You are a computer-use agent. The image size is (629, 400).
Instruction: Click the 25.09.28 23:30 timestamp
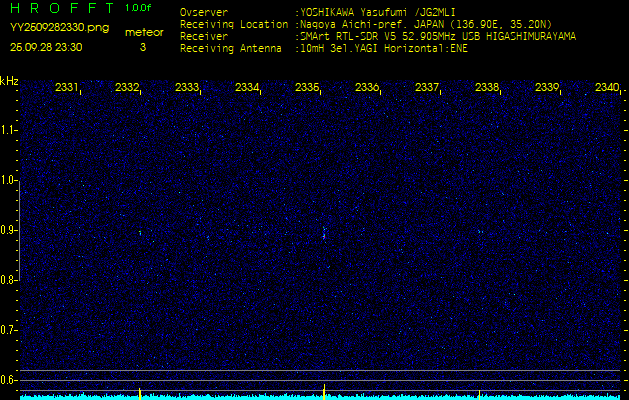[46, 47]
